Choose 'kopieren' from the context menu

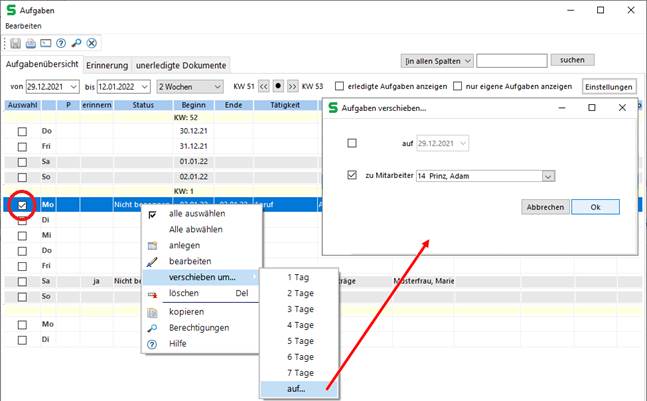pyautogui.click(x=185, y=312)
